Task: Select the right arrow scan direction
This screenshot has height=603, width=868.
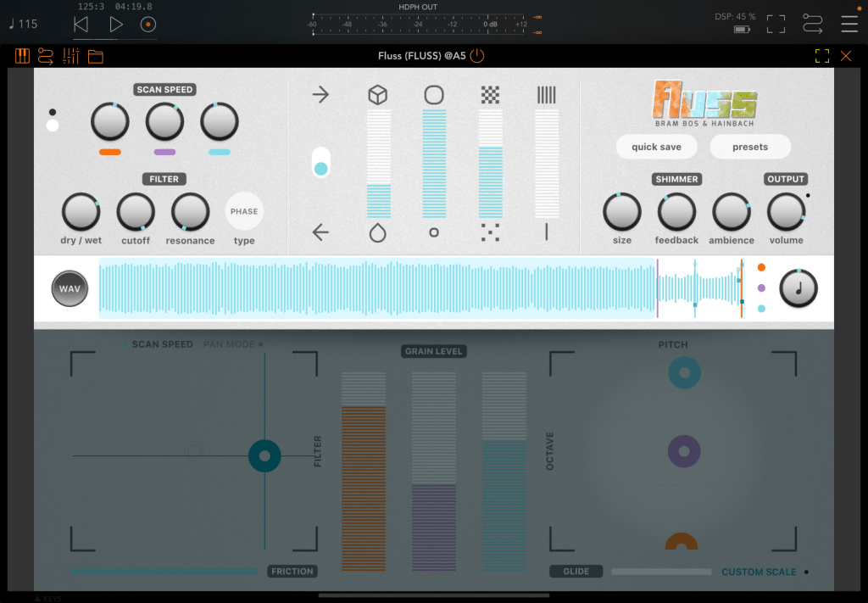Action: coord(320,94)
